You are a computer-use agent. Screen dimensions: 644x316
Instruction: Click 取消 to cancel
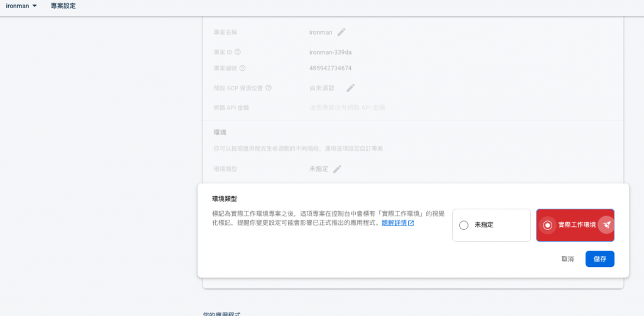[x=568, y=259]
